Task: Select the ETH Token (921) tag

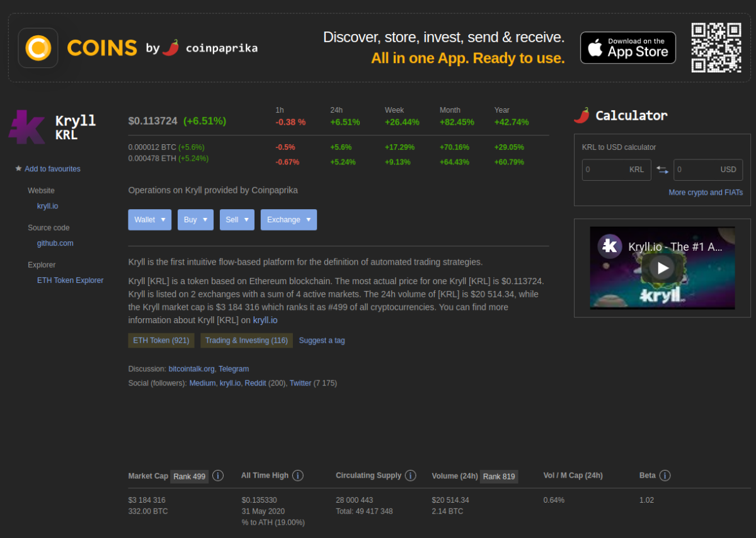Action: [x=161, y=340]
